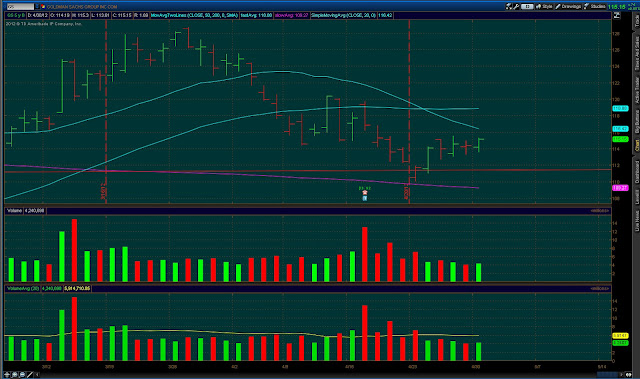The height and width of the screenshot is (379, 640).
Task: Select the Chart side tab
Action: (x=636, y=146)
